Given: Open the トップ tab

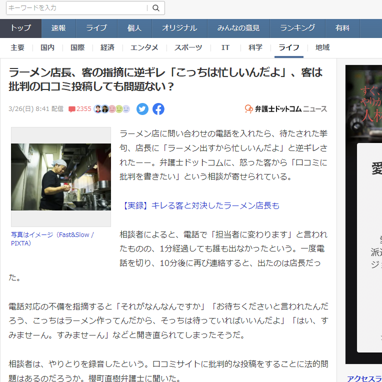Looking at the screenshot, I should coord(21,28).
